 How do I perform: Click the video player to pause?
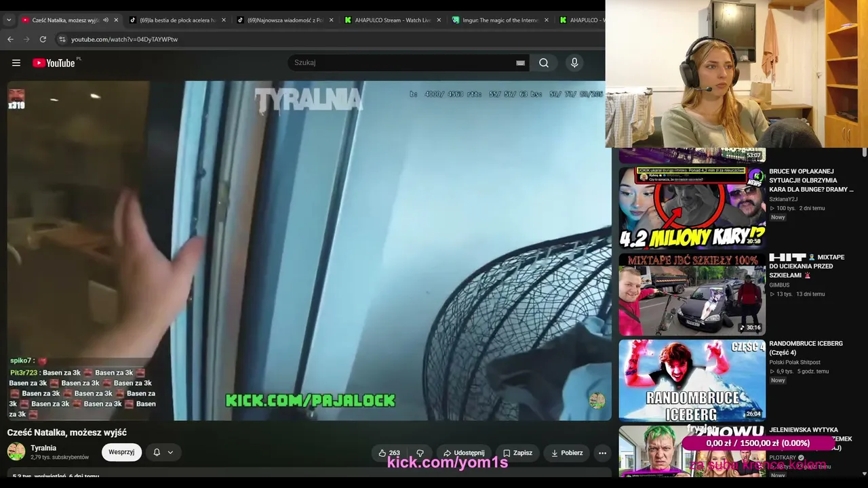coord(309,251)
